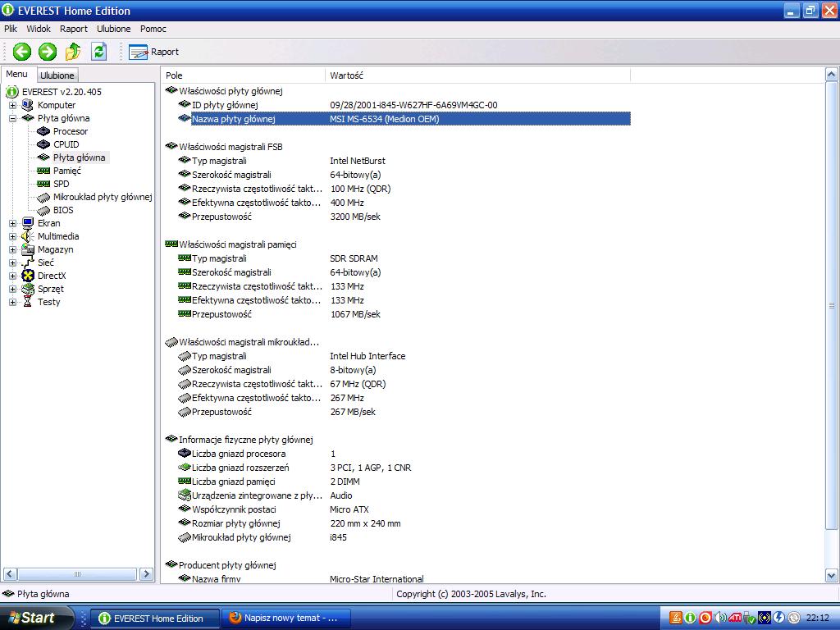Go up a level with the yellow arrow icon
The height and width of the screenshot is (630, 840).
73,52
